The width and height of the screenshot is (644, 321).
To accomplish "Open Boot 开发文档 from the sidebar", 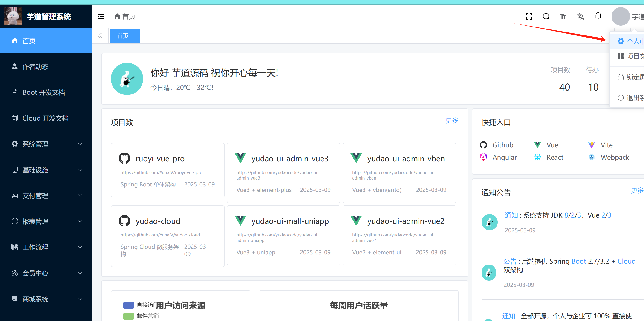I will (x=44, y=92).
